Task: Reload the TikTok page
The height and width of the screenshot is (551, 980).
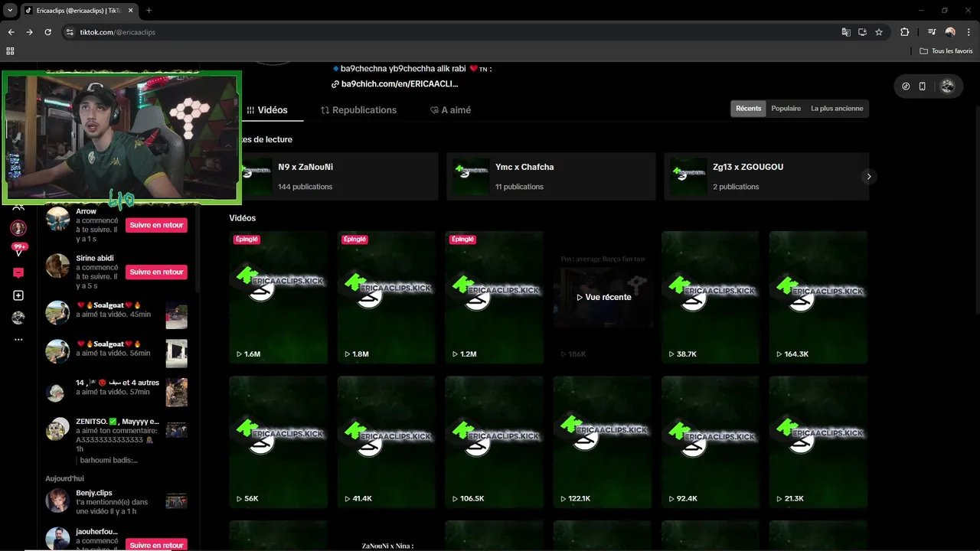Action: click(x=47, y=32)
